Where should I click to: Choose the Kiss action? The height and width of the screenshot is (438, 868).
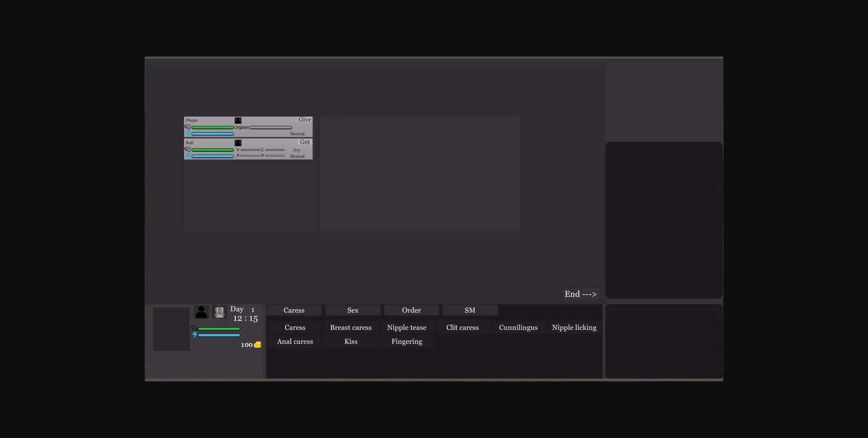pos(351,342)
